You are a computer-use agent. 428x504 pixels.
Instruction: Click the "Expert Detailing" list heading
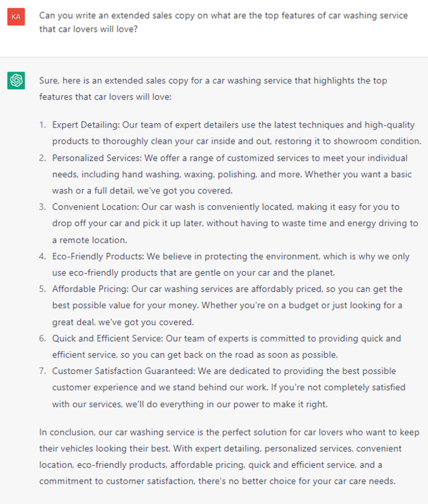(x=86, y=125)
